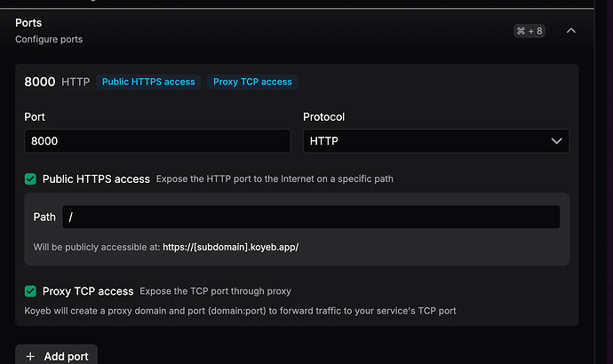Click the ⌘ + 8 shortcut badge
Image resolution: width=613 pixels, height=364 pixels.
click(529, 31)
